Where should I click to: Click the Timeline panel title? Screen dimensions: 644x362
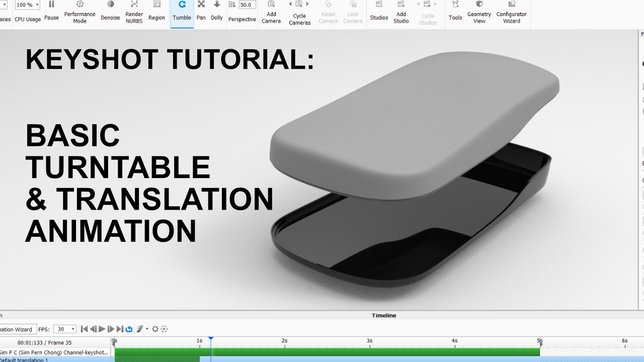pos(384,316)
